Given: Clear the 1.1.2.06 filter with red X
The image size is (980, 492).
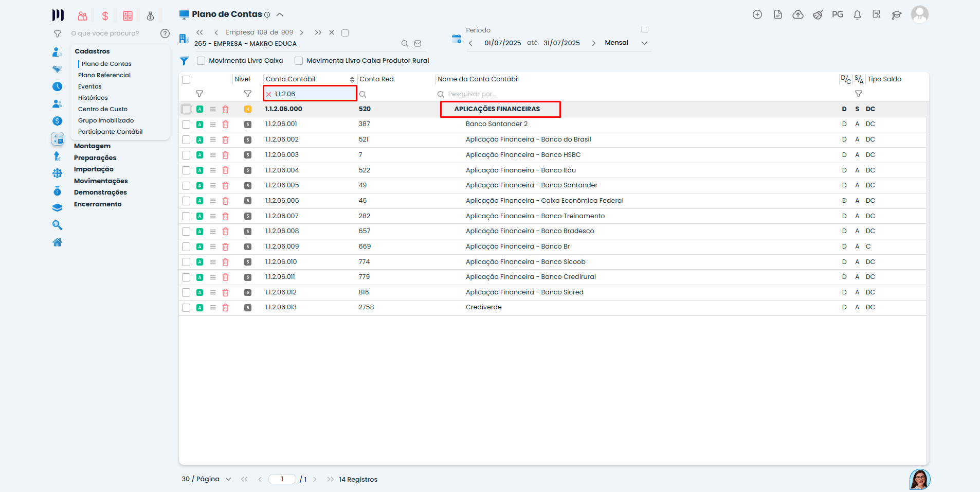Looking at the screenshot, I should point(268,94).
